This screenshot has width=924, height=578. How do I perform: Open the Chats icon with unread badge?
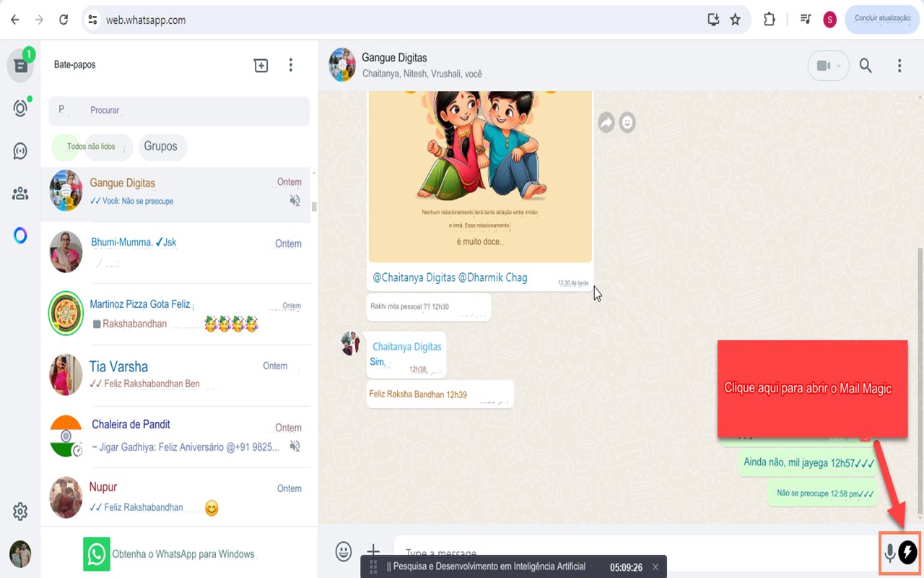[20, 65]
